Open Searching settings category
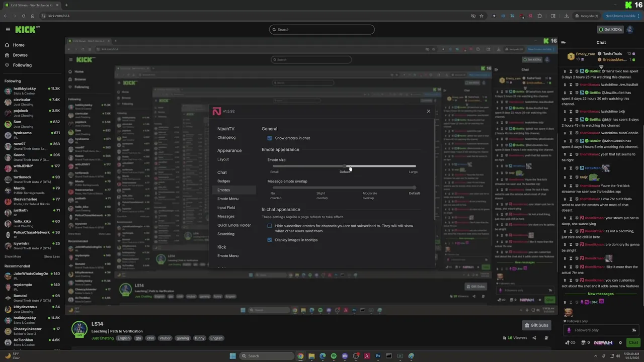The width and height of the screenshot is (644, 362). coord(226,234)
